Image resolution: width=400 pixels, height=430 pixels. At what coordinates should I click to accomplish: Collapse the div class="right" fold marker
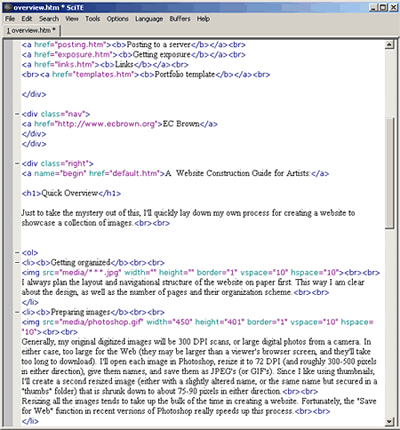pos(17,163)
